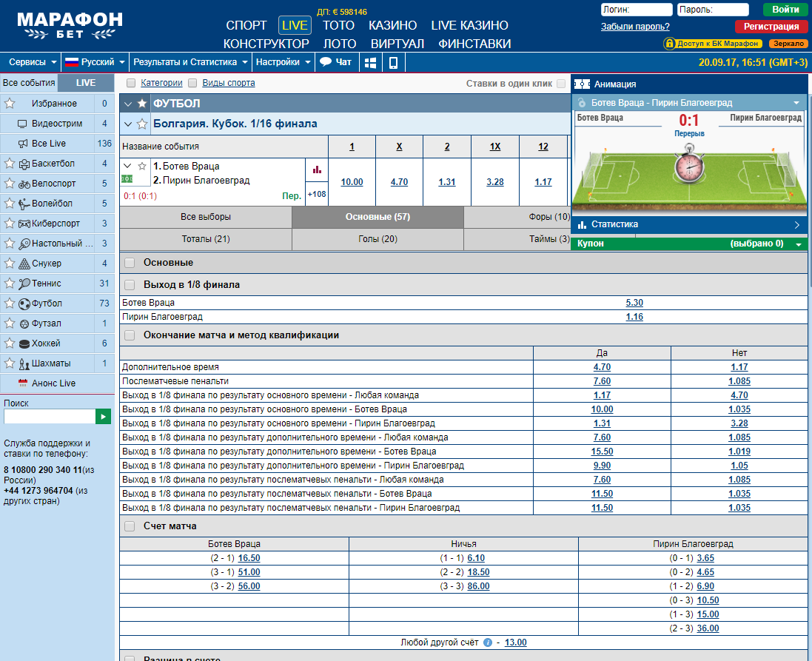Collapse the Ботев Враца match row chevron
This screenshot has height=661, width=812.
[x=128, y=167]
